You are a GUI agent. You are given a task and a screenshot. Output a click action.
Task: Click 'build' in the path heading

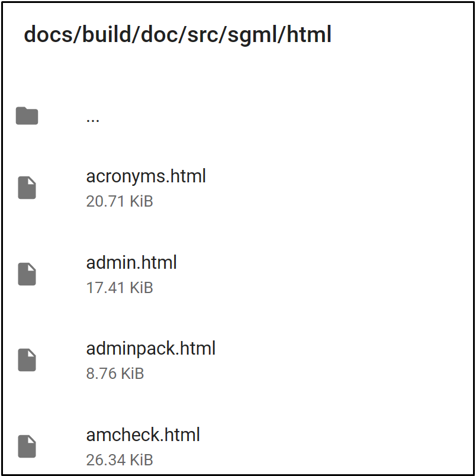(x=107, y=34)
